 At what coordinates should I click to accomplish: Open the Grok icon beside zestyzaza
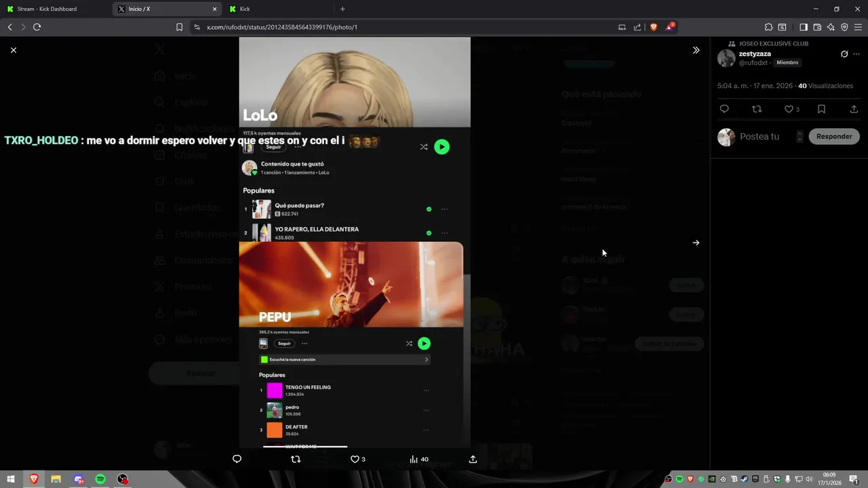pos(844,54)
